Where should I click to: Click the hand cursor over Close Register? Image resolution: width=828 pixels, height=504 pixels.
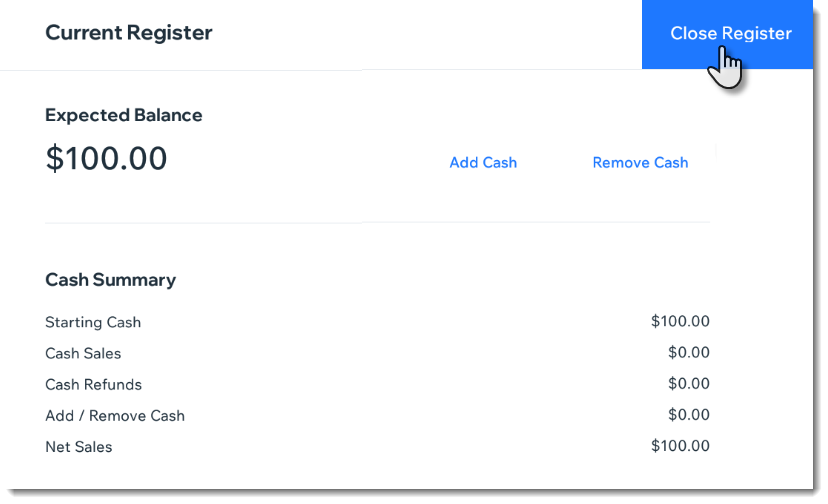pyautogui.click(x=724, y=67)
